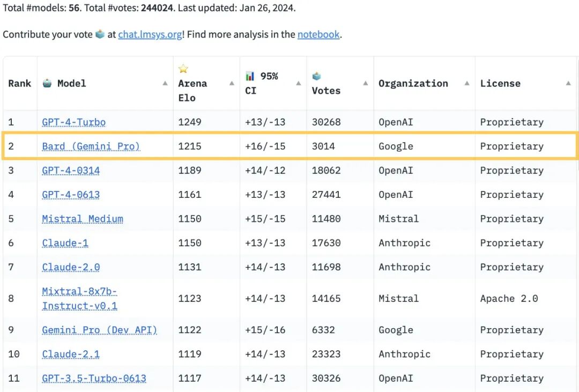Image resolution: width=579 pixels, height=392 pixels.
Task: Open the GPT-3.5-Turbo-0613 model link
Action: pyautogui.click(x=94, y=379)
